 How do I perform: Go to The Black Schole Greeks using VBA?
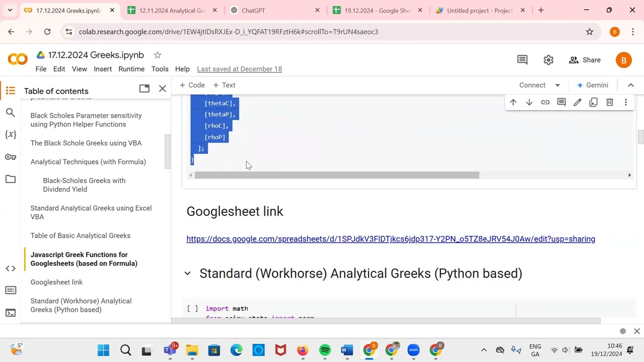(86, 143)
